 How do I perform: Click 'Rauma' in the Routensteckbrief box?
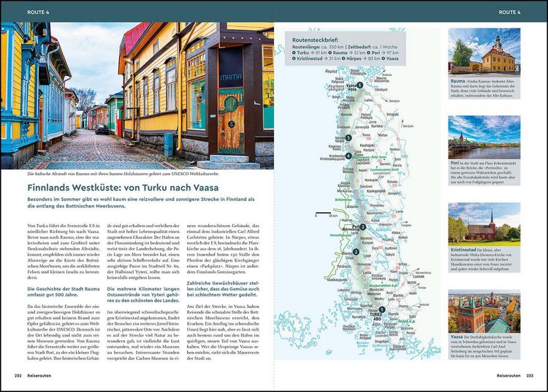[340, 53]
